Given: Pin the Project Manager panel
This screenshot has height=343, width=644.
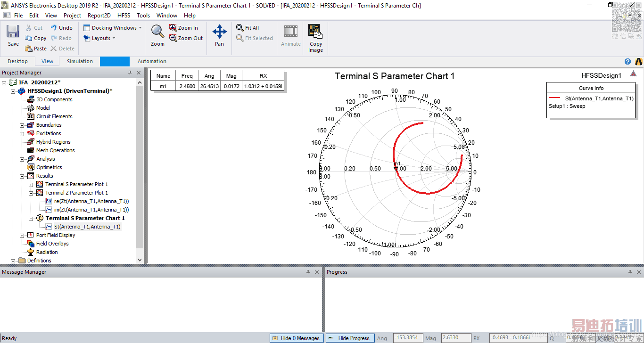Looking at the screenshot, I should click(x=130, y=73).
